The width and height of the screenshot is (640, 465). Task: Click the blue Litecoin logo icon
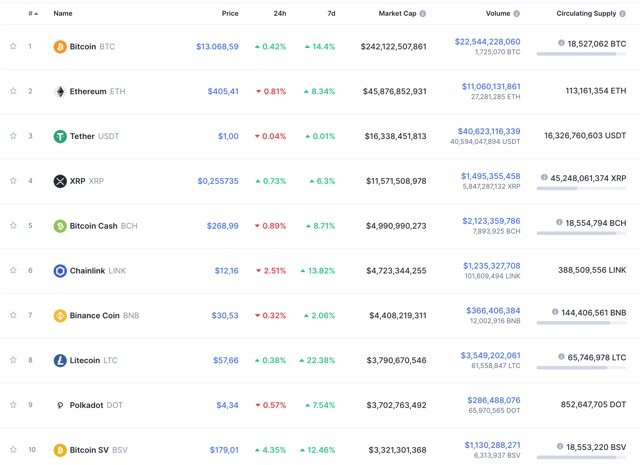[60, 360]
